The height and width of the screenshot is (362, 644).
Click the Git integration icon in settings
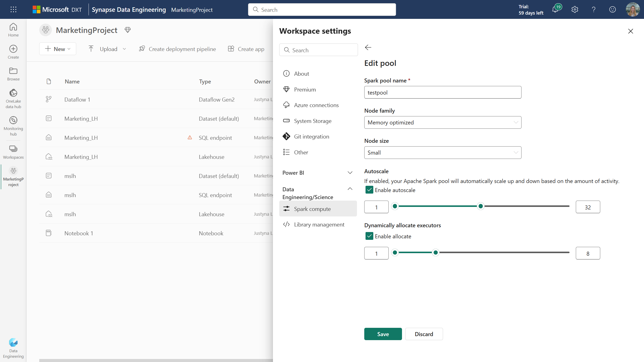click(287, 136)
